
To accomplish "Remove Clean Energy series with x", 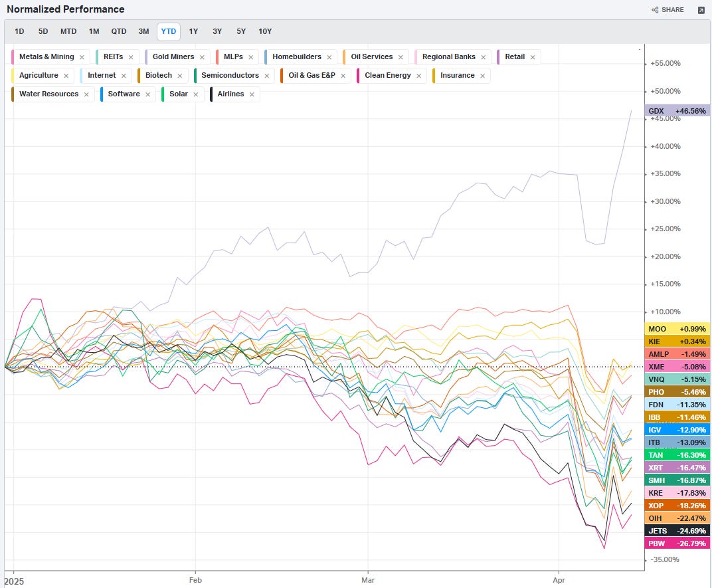I will [418, 76].
